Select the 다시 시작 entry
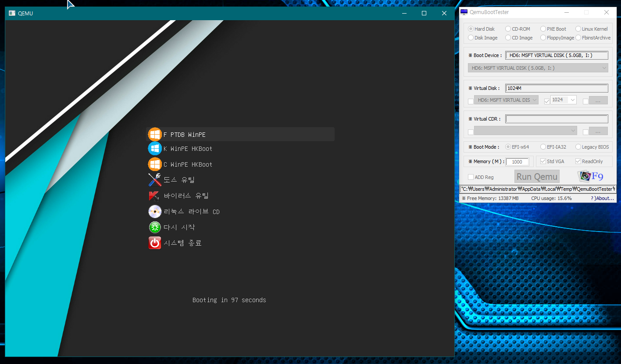The width and height of the screenshot is (621, 364). point(179,227)
